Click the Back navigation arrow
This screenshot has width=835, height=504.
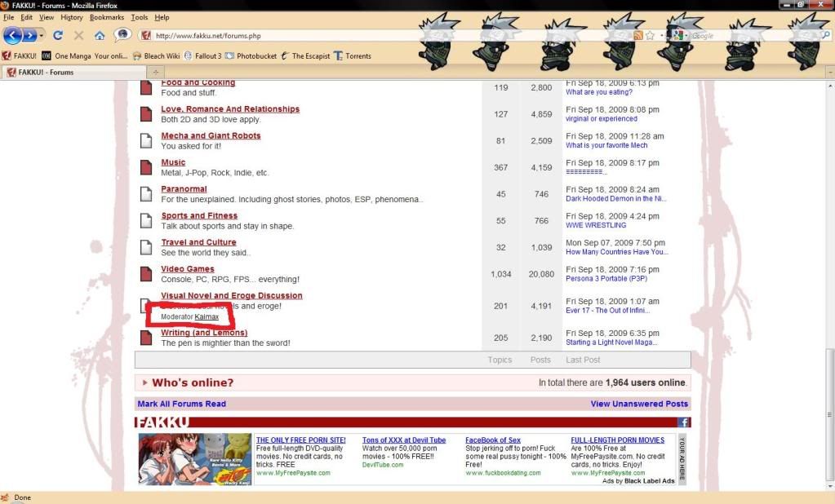pyautogui.click(x=13, y=35)
